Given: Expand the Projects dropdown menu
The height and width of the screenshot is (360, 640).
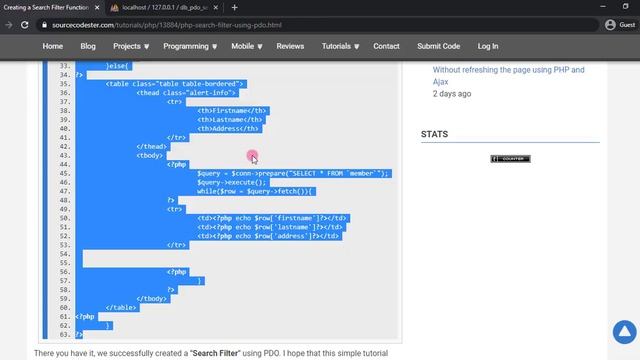Looking at the screenshot, I should click(131, 46).
